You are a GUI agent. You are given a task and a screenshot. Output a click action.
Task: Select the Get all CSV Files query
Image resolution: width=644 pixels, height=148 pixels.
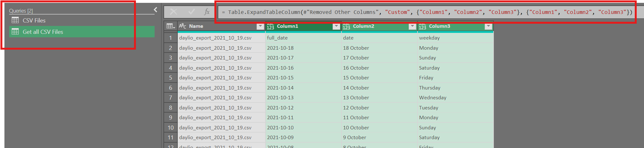click(x=82, y=32)
